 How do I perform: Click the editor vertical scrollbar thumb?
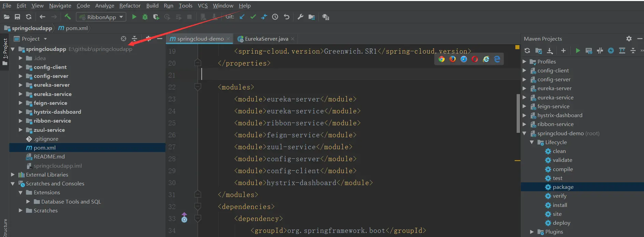518,113
